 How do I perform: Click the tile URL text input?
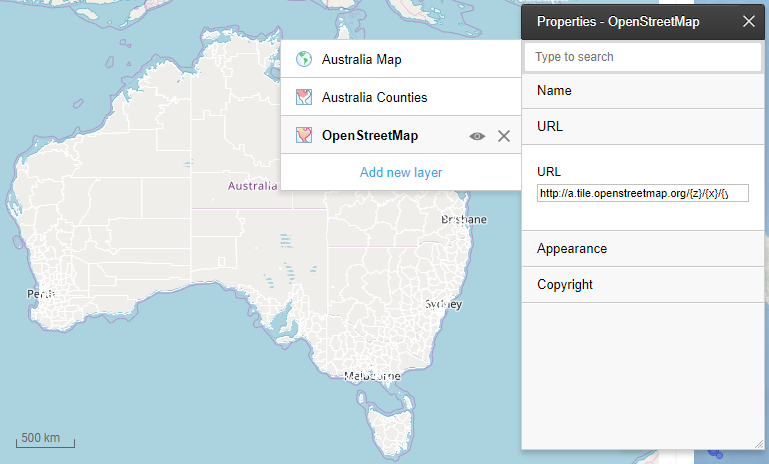coord(642,193)
